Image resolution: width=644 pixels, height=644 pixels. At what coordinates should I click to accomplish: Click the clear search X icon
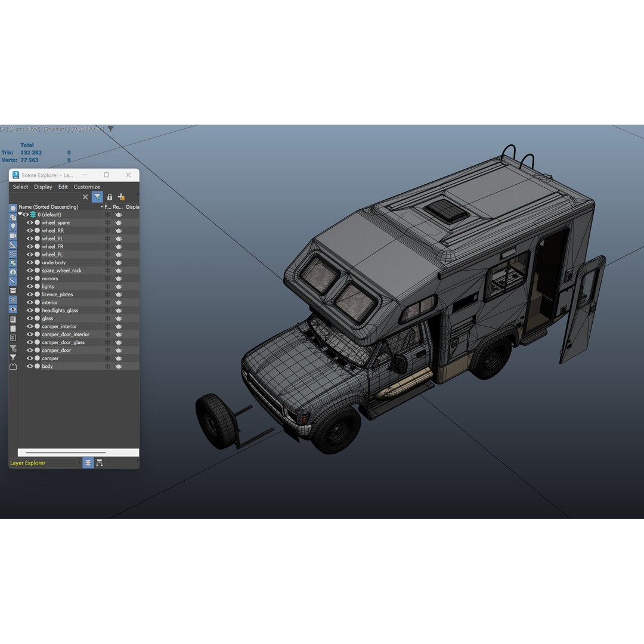click(85, 197)
